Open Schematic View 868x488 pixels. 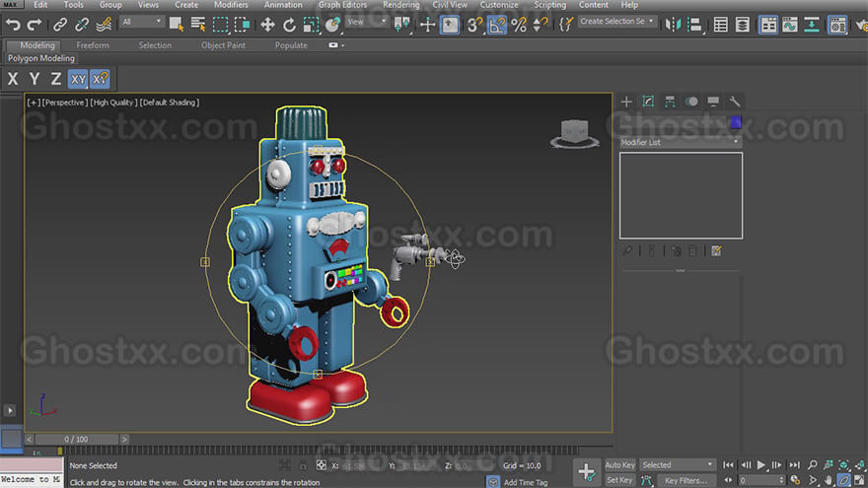pos(812,25)
